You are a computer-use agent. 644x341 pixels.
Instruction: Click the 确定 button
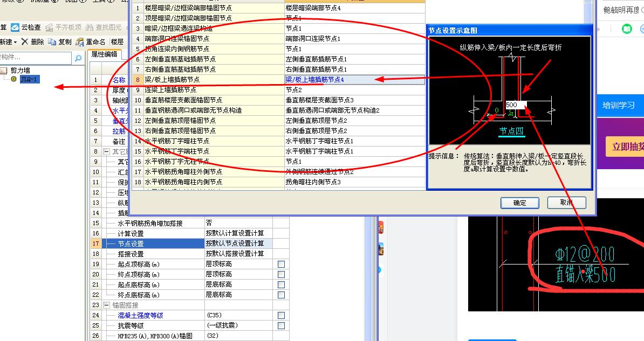click(x=519, y=203)
